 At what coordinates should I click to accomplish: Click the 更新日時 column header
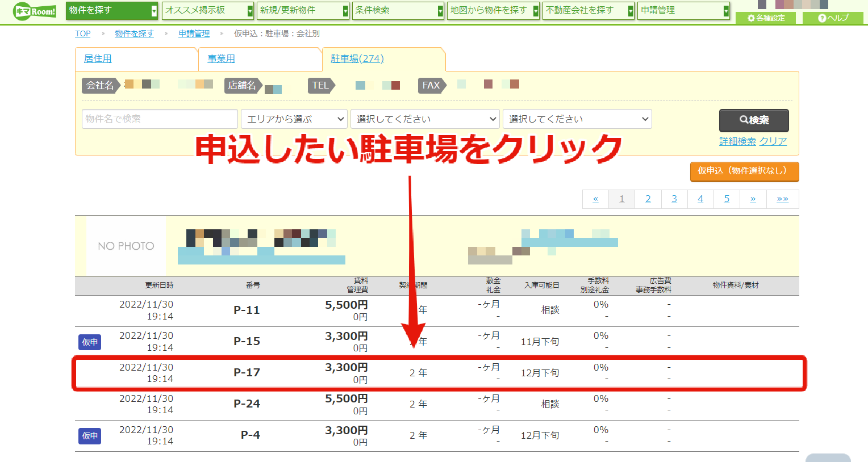click(x=159, y=285)
